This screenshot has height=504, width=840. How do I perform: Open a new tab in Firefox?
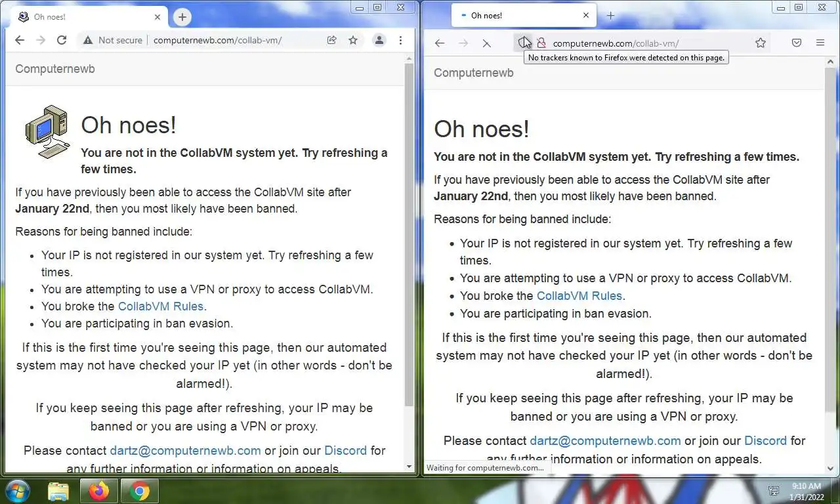pos(610,16)
